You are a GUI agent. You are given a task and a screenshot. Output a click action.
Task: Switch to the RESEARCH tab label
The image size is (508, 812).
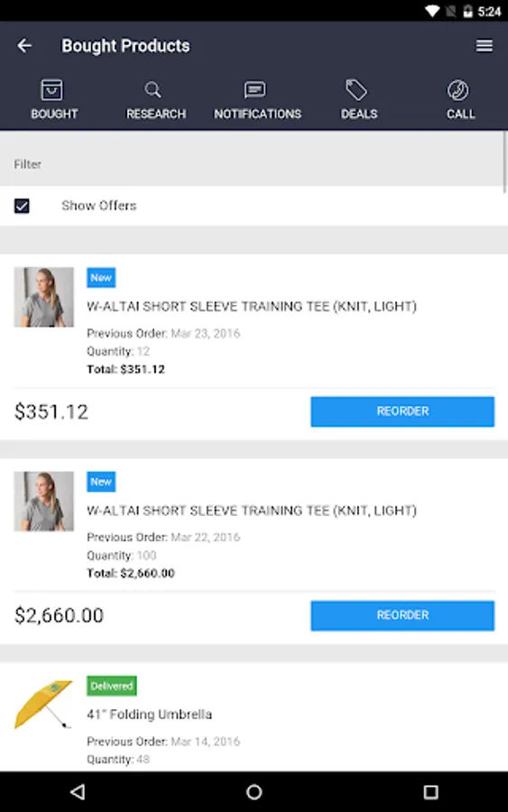(x=156, y=114)
